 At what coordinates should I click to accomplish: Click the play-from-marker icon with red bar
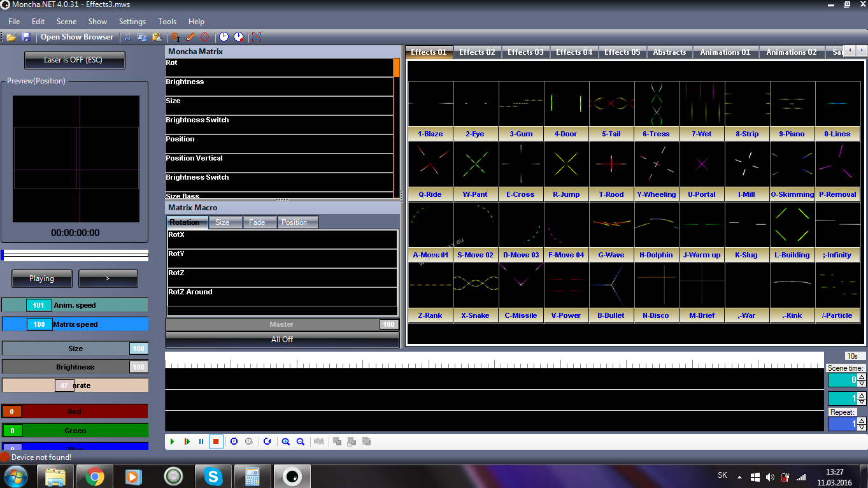coord(187,441)
